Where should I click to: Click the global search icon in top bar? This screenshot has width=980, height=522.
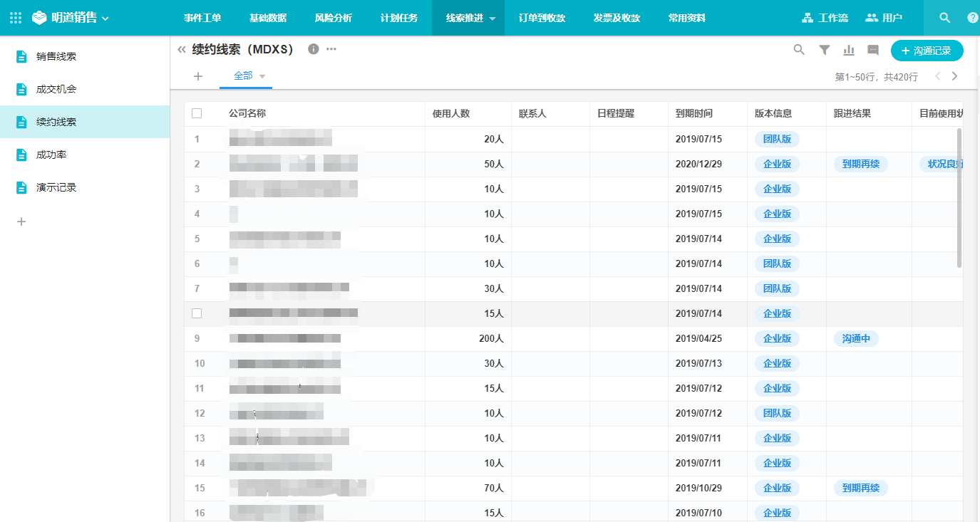944,18
